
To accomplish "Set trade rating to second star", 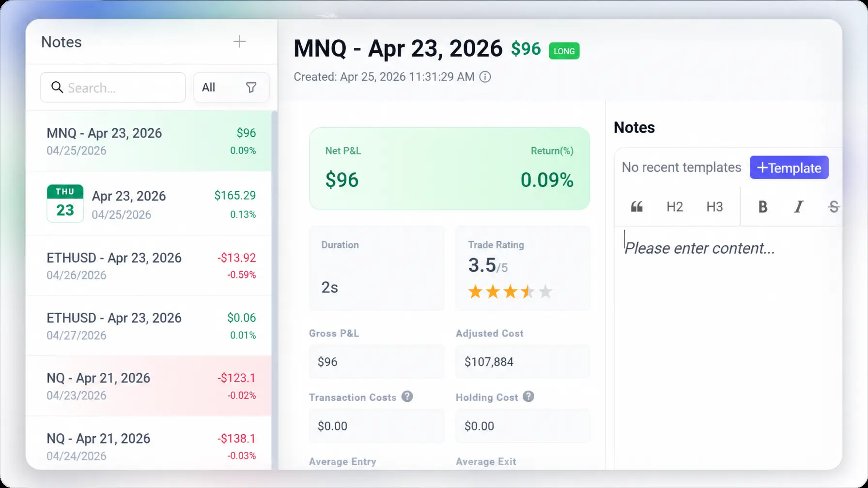I will coord(493,291).
